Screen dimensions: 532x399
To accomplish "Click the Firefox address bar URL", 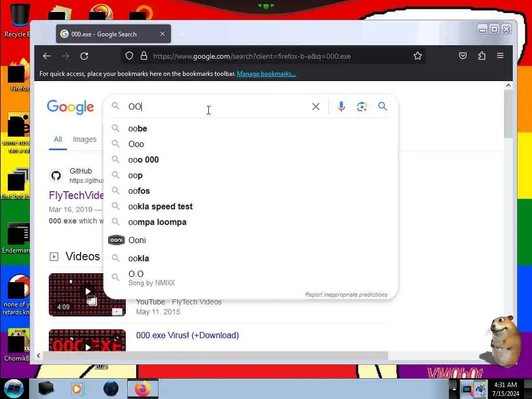I will (252, 56).
